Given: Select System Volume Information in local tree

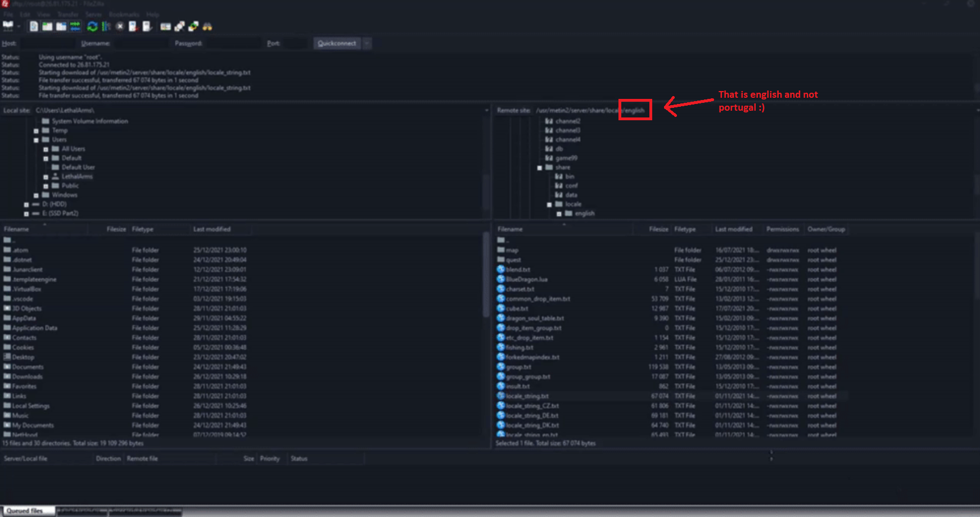Looking at the screenshot, I should [90, 121].
